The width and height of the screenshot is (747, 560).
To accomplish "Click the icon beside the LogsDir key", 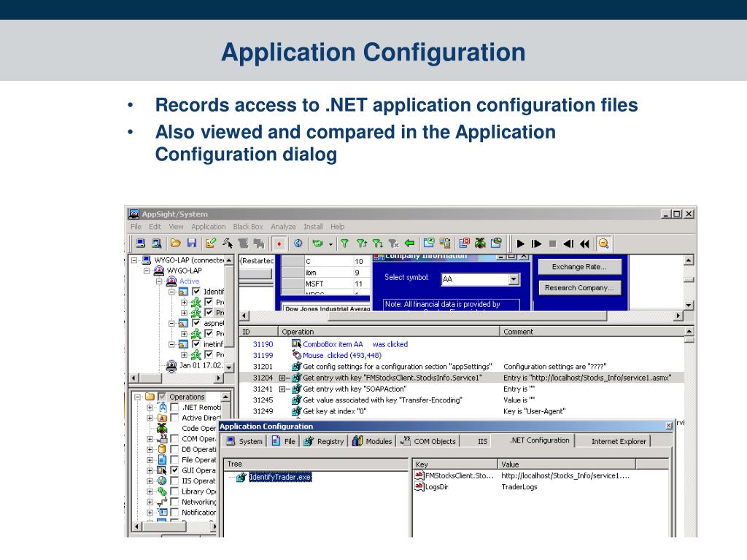I will (x=419, y=486).
